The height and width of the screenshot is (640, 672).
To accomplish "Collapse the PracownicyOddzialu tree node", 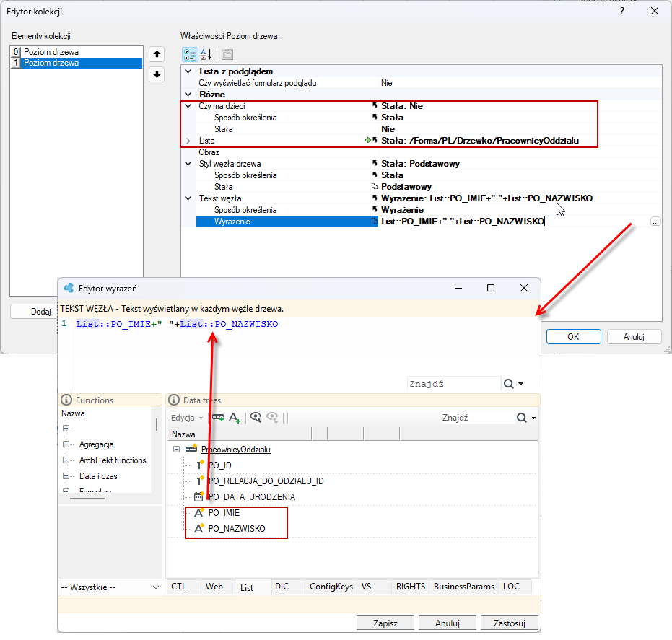I will 176,450.
